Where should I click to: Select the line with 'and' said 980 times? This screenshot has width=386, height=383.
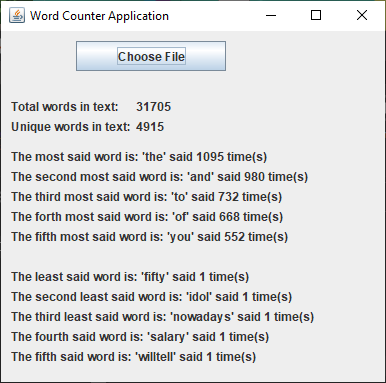(159, 177)
